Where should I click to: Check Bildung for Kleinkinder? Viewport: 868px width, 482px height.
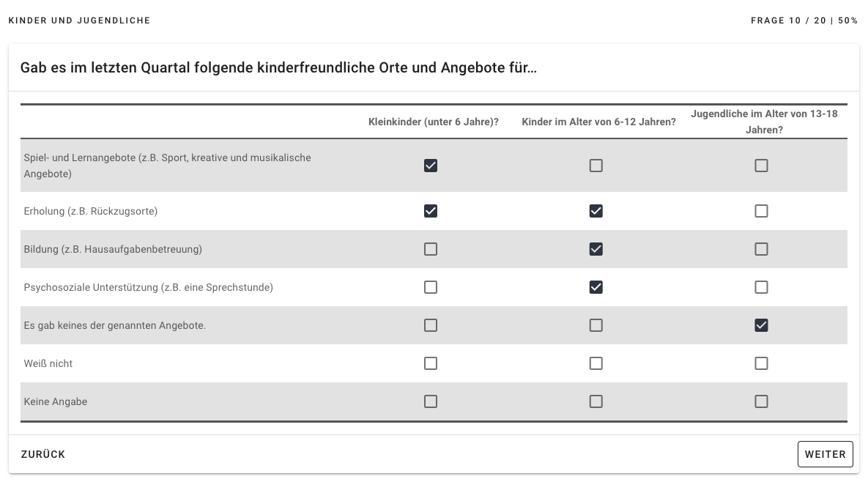pos(431,249)
